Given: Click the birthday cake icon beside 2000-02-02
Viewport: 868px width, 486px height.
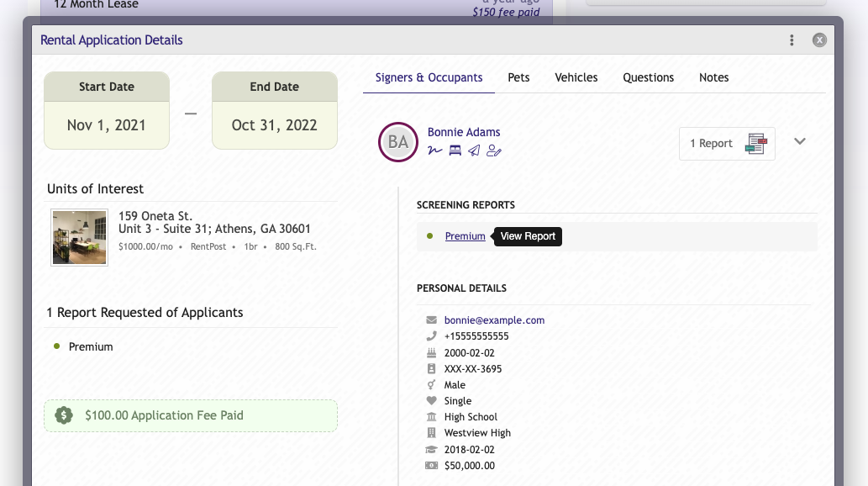Looking at the screenshot, I should click(x=431, y=352).
